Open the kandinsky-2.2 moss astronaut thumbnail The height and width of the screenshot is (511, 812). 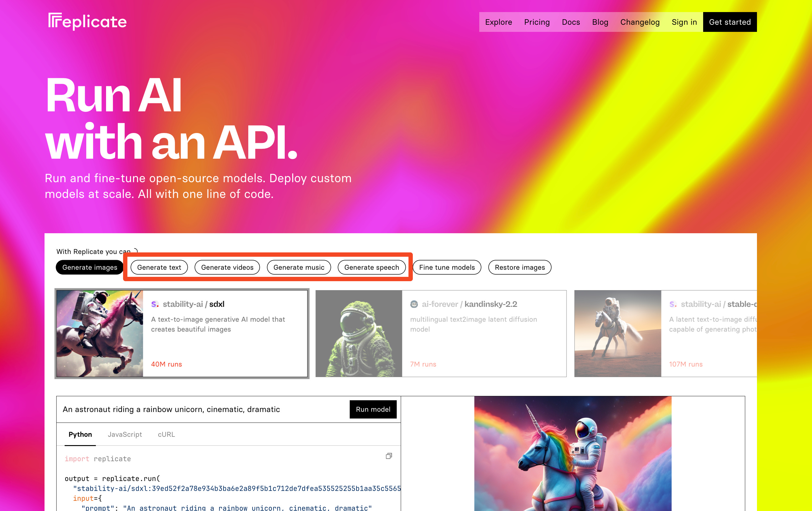[x=358, y=333]
